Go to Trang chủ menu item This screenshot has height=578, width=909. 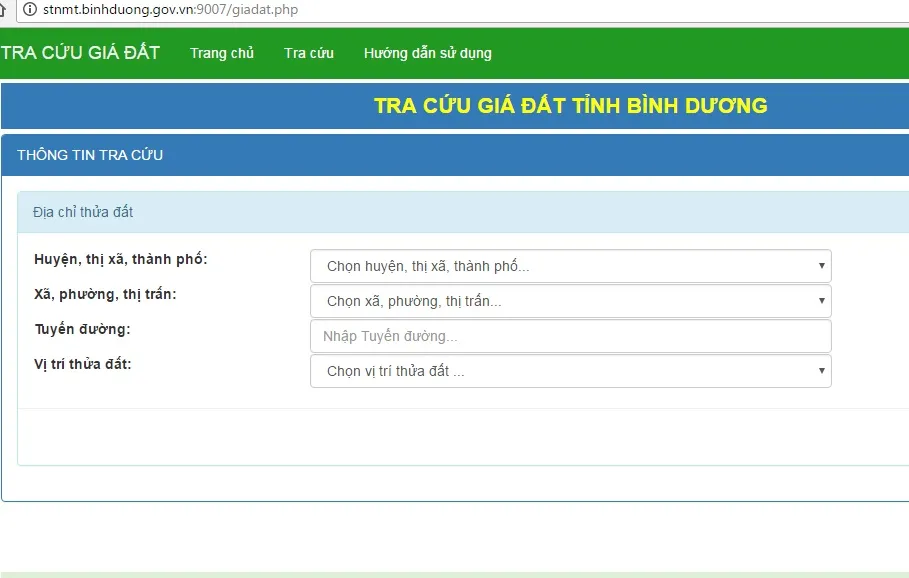pyautogui.click(x=222, y=53)
